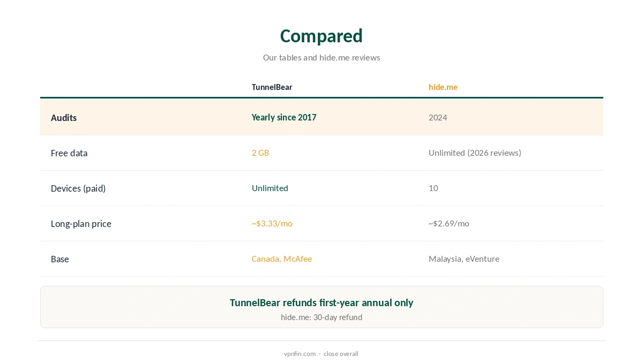Image resolution: width=643 pixels, height=364 pixels.
Task: Click the "~$2.69/mo" price
Action: [x=449, y=223]
